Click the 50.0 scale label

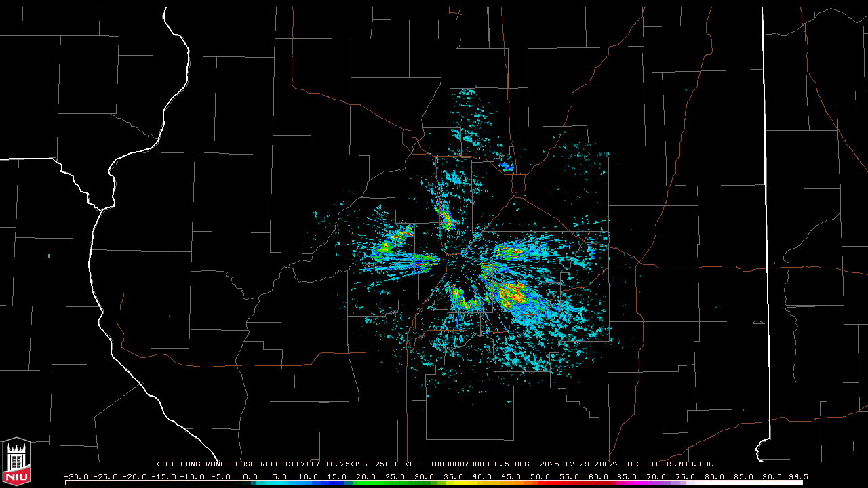541,476
